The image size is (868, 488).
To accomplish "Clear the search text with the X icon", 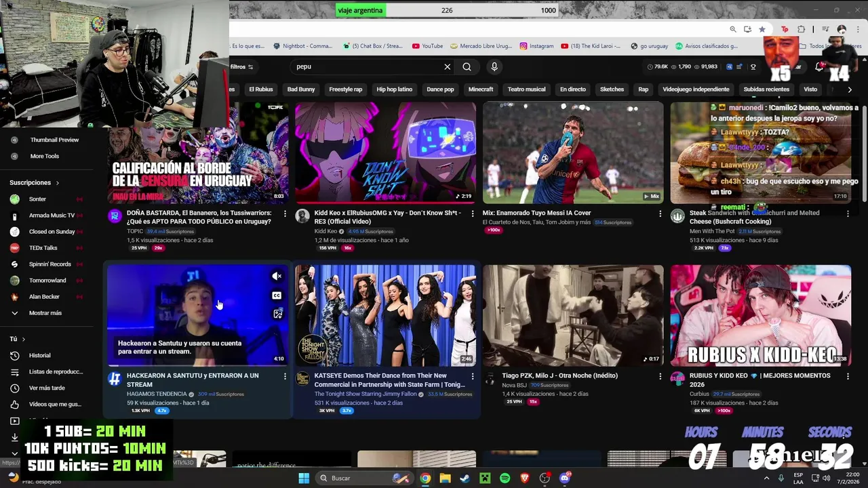I will click(x=448, y=66).
